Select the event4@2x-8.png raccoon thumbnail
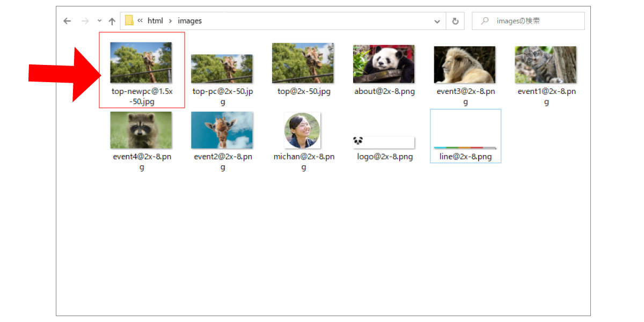The height and width of the screenshot is (322, 644). coord(141,130)
